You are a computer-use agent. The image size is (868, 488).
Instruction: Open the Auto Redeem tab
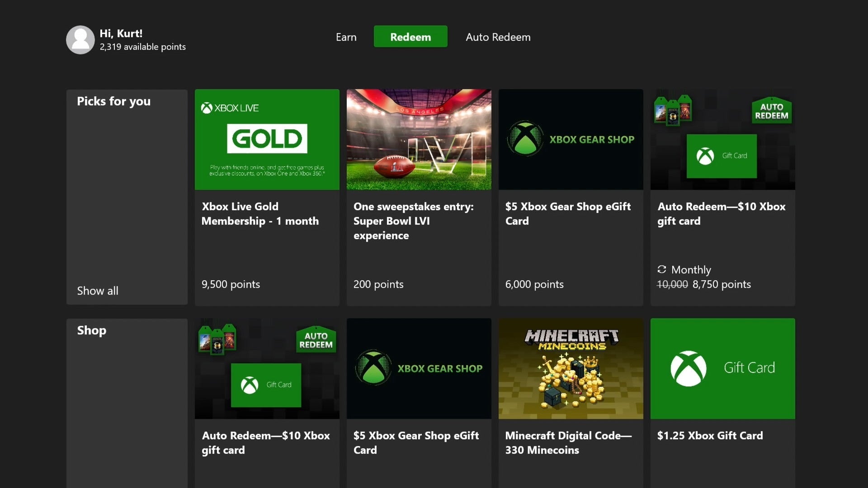pyautogui.click(x=498, y=37)
